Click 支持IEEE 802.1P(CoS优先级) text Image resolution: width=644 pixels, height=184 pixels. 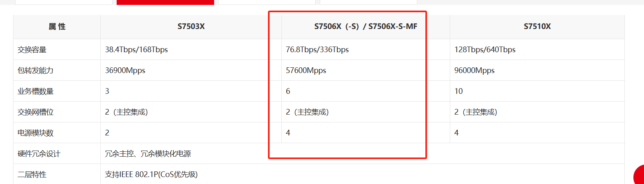151,175
